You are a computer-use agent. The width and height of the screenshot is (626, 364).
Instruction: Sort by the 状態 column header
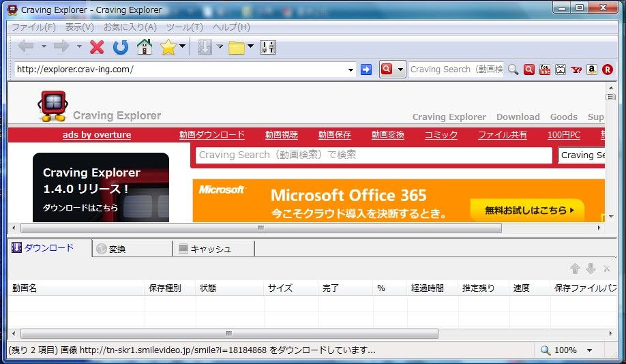tap(230, 288)
